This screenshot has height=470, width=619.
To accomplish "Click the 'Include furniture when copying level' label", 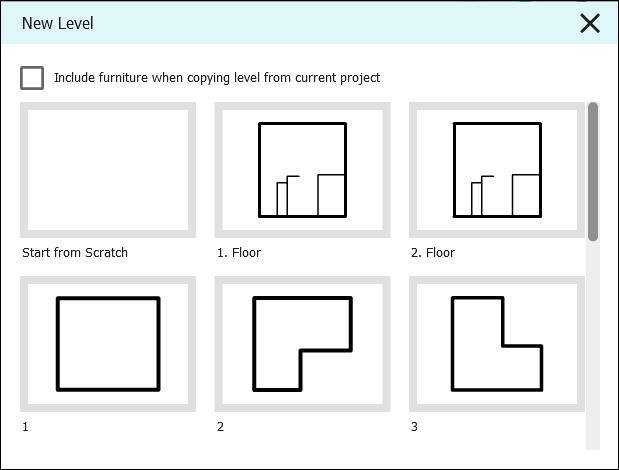I will (217, 78).
